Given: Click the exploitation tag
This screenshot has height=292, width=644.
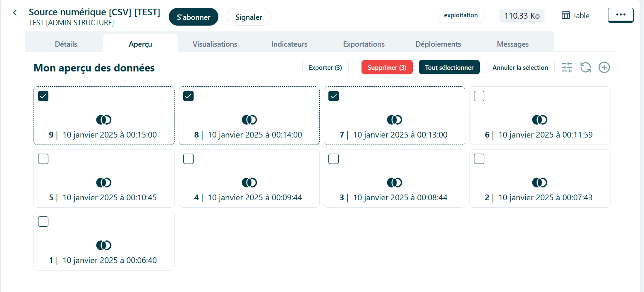Looking at the screenshot, I should click(461, 15).
